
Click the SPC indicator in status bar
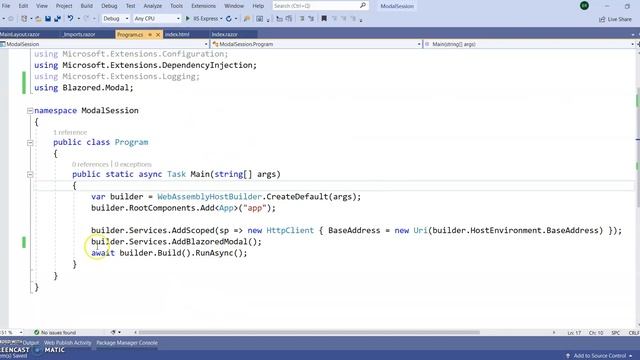tap(616, 333)
